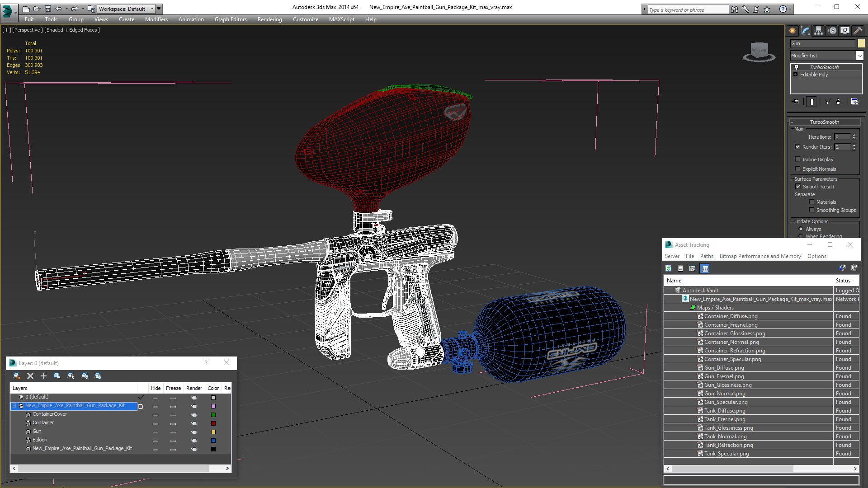Open the Create command panel tab
The height and width of the screenshot is (488, 868).
coord(792,31)
